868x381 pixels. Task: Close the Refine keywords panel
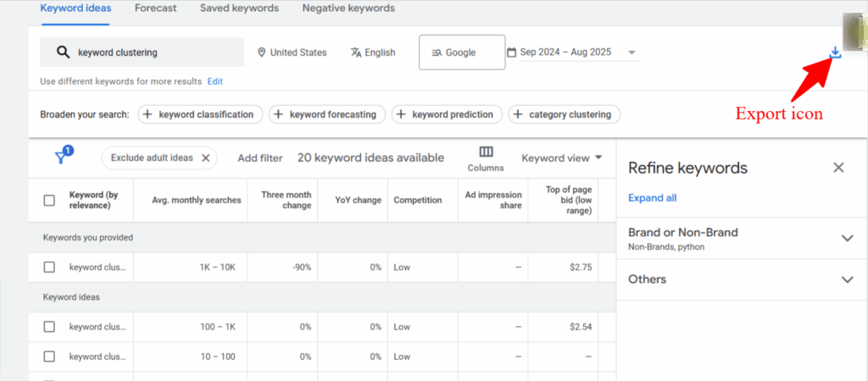(838, 168)
